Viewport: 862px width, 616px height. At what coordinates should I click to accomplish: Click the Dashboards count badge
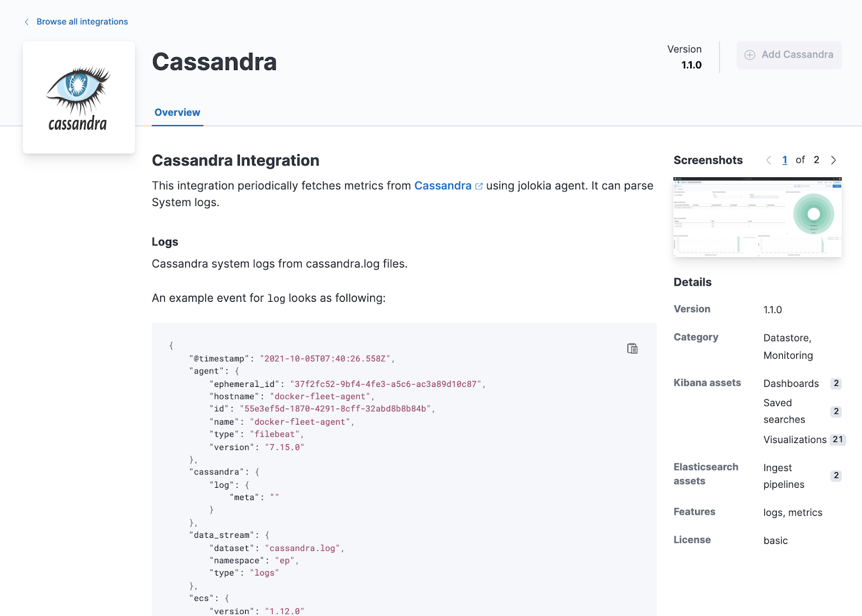coord(836,383)
